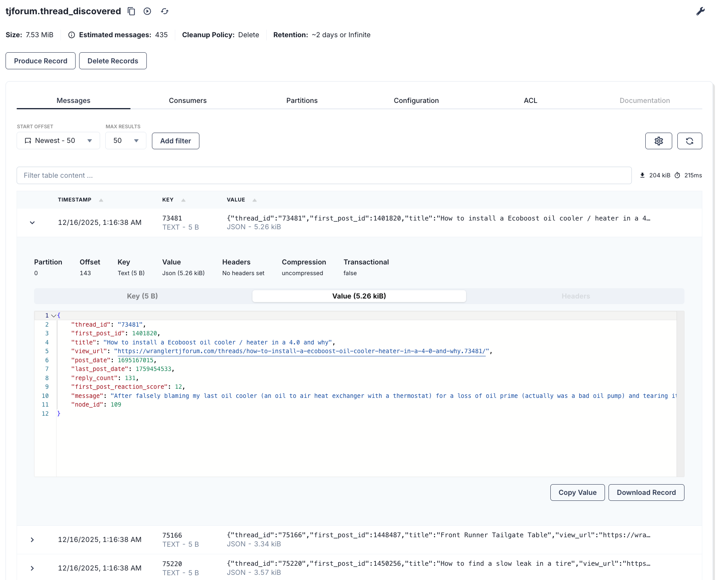Open the Start Offset 'Newest - 50' dropdown

click(x=58, y=141)
